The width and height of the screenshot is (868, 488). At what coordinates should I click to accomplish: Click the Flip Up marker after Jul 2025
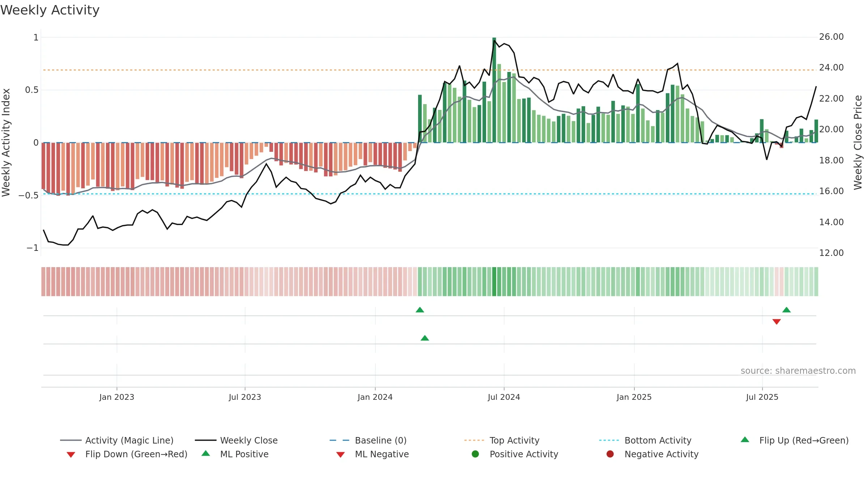[x=787, y=310]
